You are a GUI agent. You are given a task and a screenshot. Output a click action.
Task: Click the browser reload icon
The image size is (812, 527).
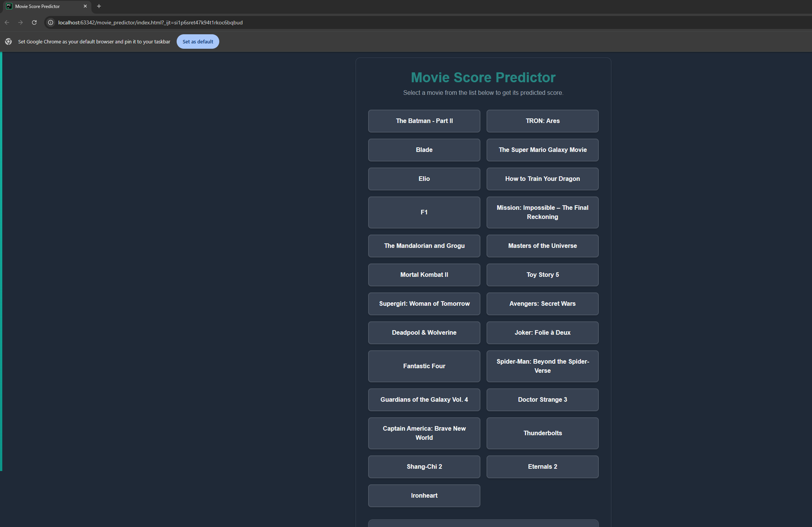coord(34,22)
